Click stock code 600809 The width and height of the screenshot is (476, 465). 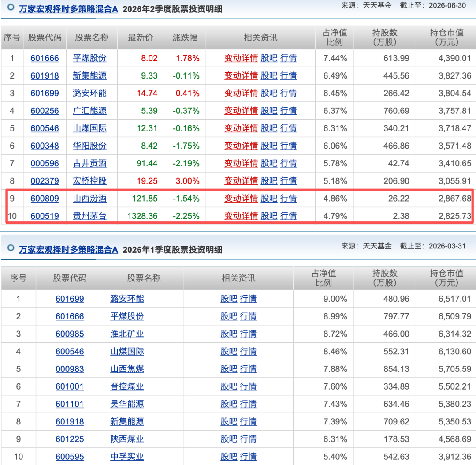click(x=45, y=199)
